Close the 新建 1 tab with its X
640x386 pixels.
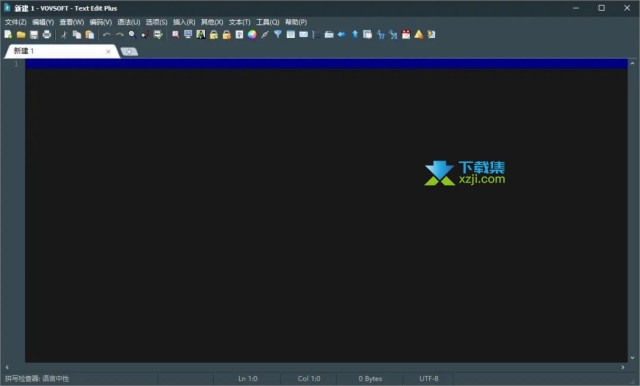[x=108, y=51]
